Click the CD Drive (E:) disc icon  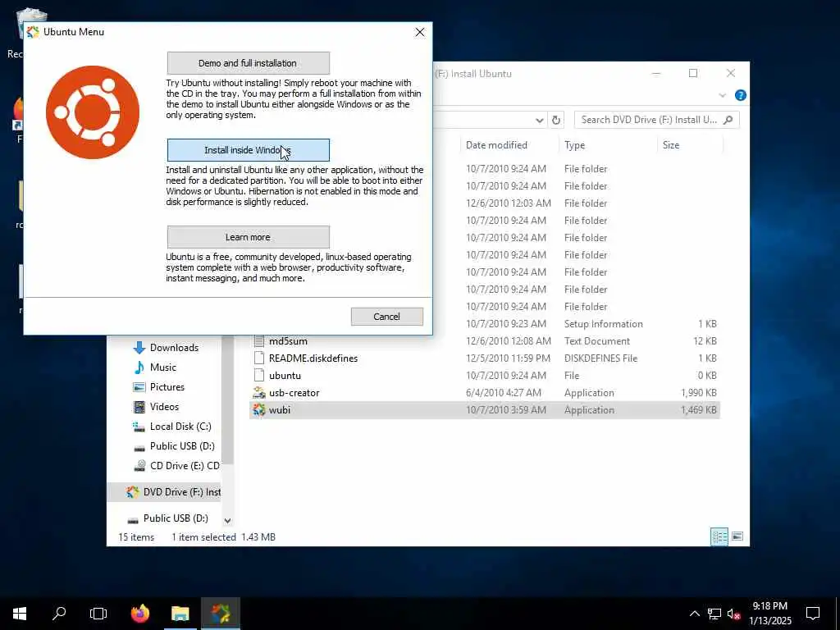pyautogui.click(x=139, y=466)
